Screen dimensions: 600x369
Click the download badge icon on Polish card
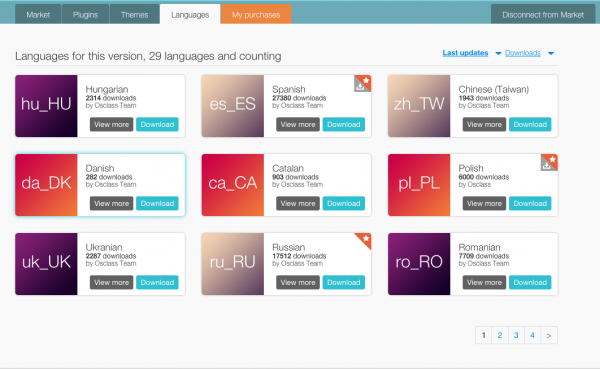coord(546,165)
